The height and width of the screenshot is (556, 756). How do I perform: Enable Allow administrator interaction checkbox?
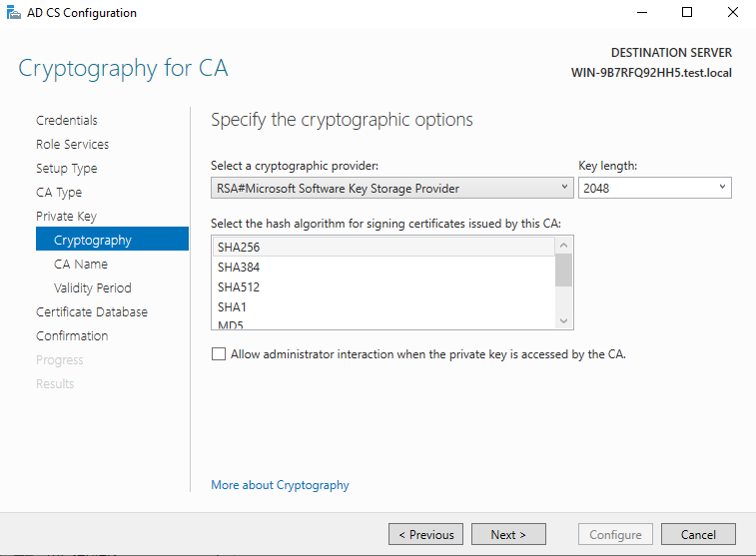pos(219,354)
